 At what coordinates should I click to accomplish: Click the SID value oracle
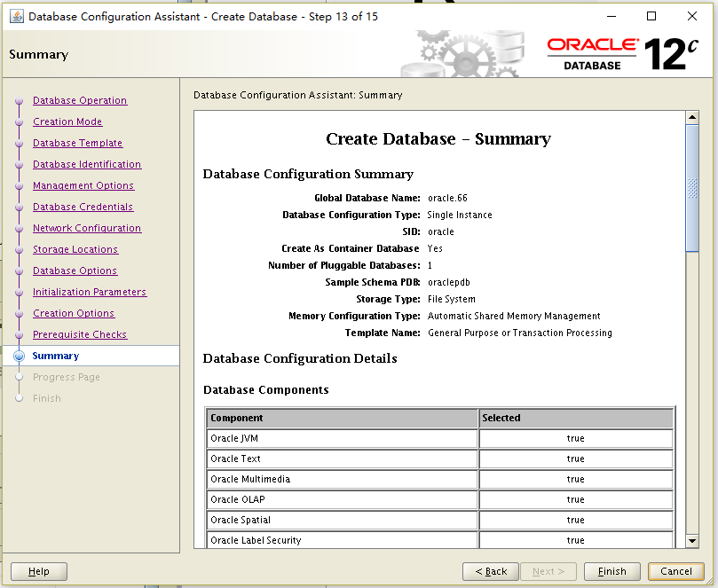point(441,231)
